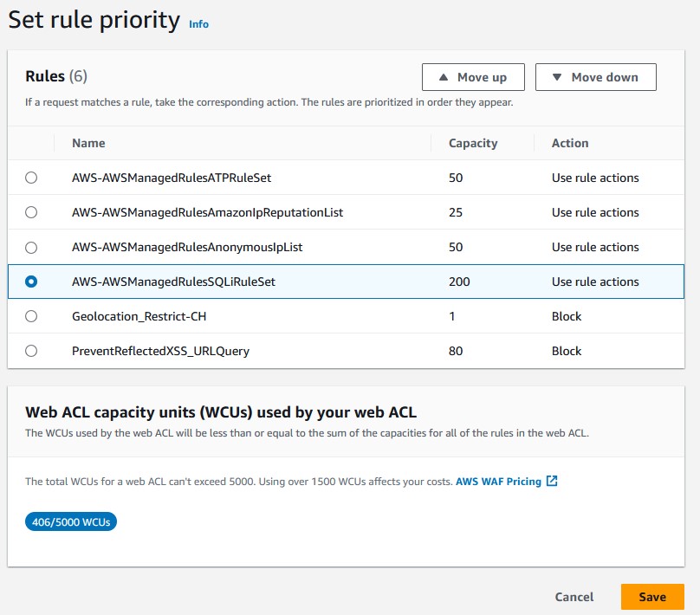Select the SQLiRuleSet rule radio button

pyautogui.click(x=31, y=282)
